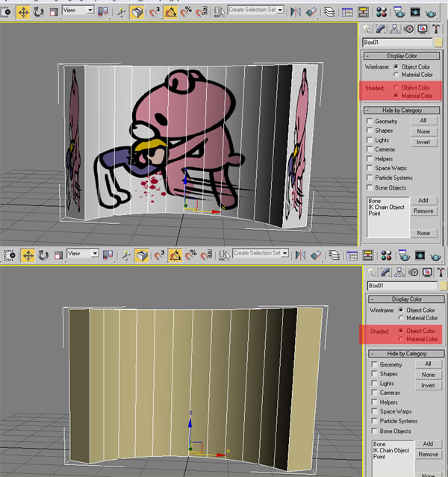This screenshot has height=477, width=448.
Task: Open the Layer Manager above the beige-box viewport
Action: 334,255
